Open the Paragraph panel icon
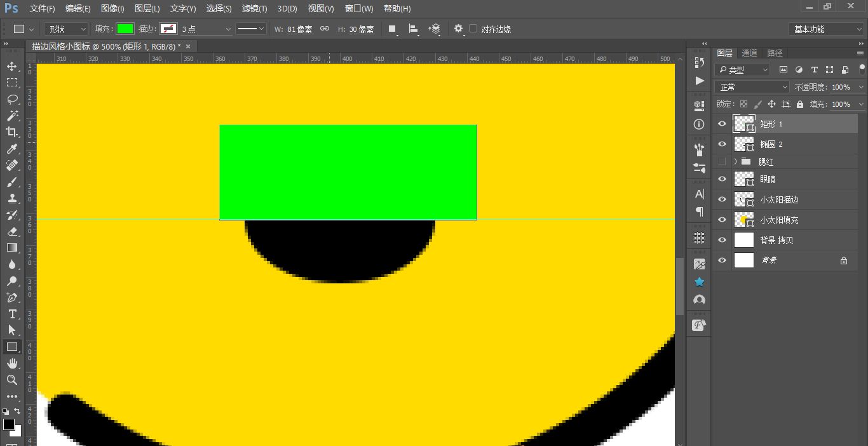 click(x=700, y=212)
